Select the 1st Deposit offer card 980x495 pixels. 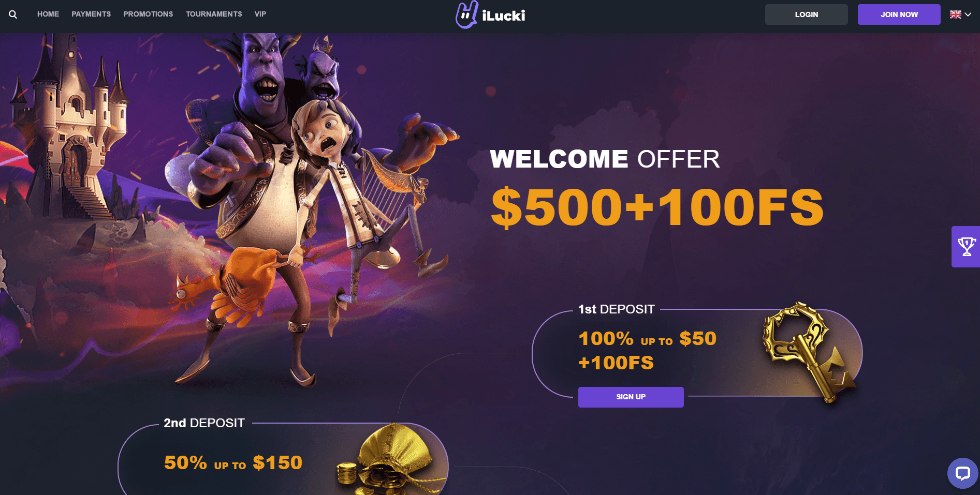coord(697,353)
